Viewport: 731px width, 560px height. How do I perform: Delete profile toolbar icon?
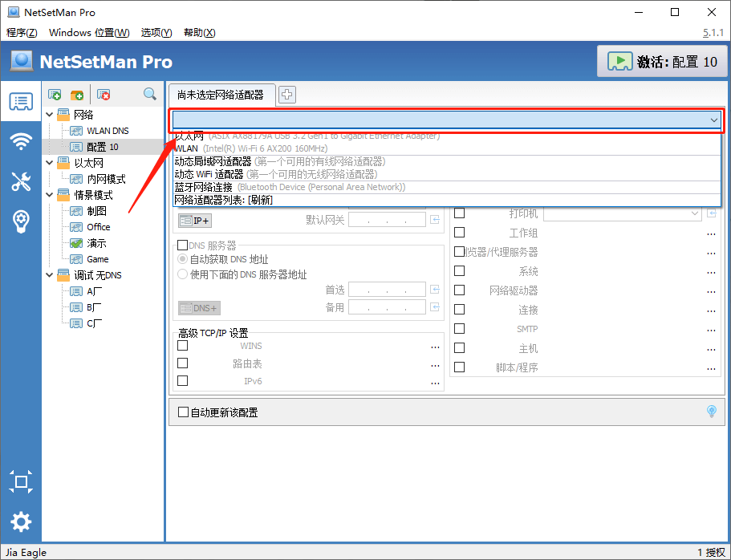tap(104, 95)
